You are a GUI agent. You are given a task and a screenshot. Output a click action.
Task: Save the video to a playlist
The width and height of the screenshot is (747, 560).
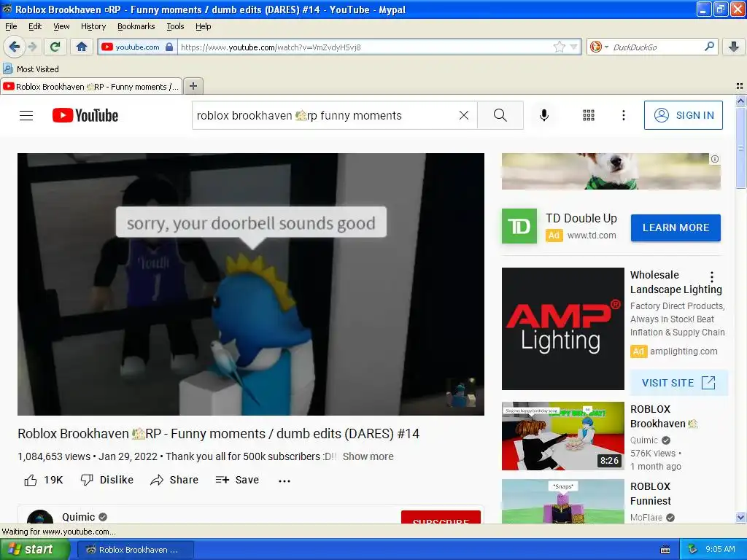point(237,480)
